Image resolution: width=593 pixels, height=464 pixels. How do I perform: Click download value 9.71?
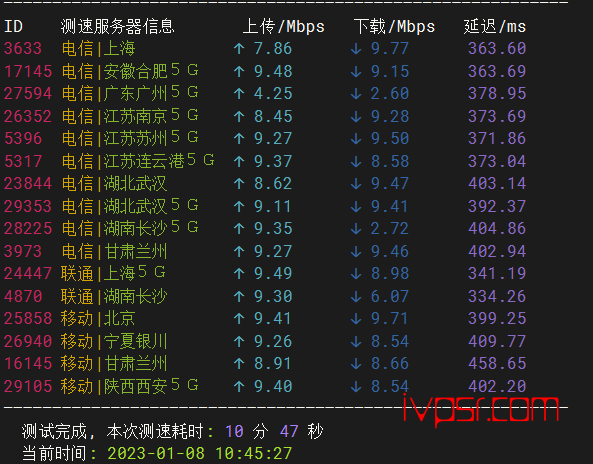point(390,318)
